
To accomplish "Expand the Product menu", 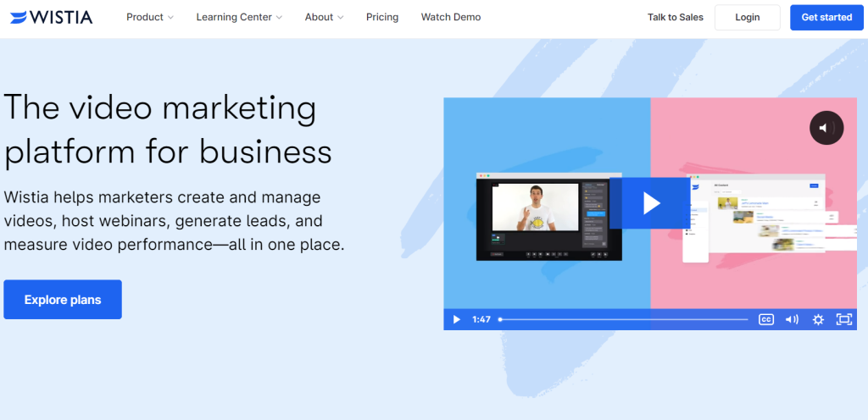I will point(149,17).
